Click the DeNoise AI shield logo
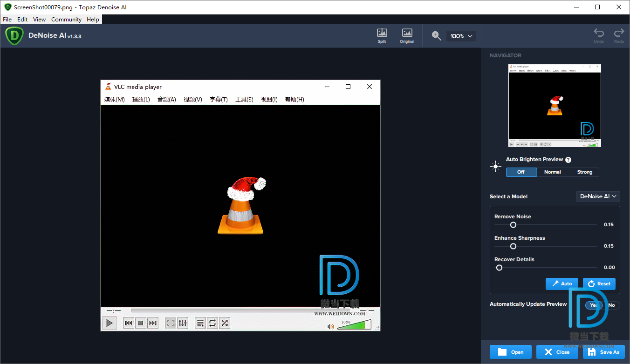630x364 pixels. pyautogui.click(x=14, y=36)
